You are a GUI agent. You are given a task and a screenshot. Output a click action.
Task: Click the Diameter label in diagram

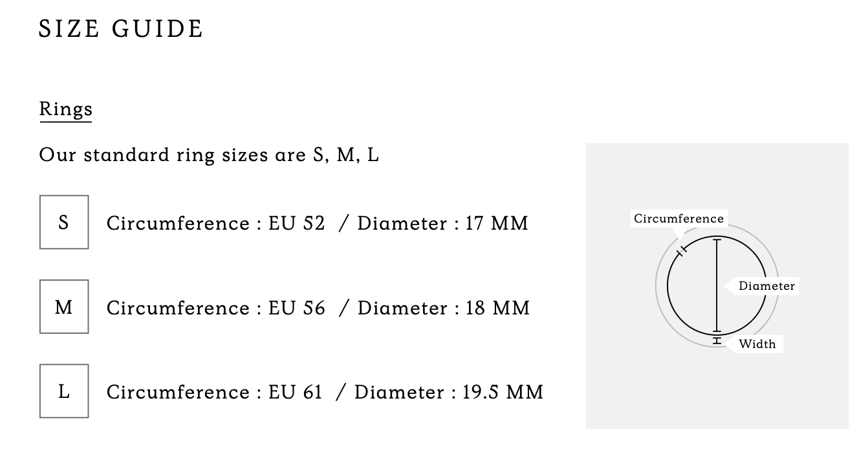coord(766,286)
